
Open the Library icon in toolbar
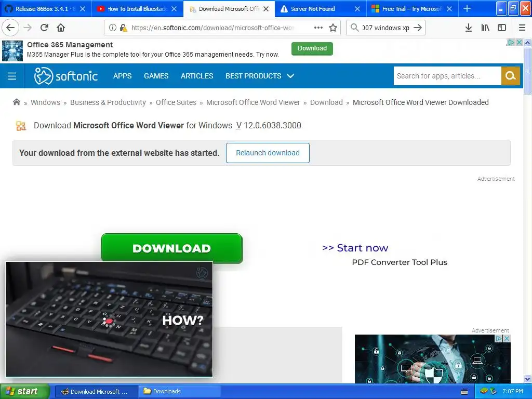coord(485,28)
